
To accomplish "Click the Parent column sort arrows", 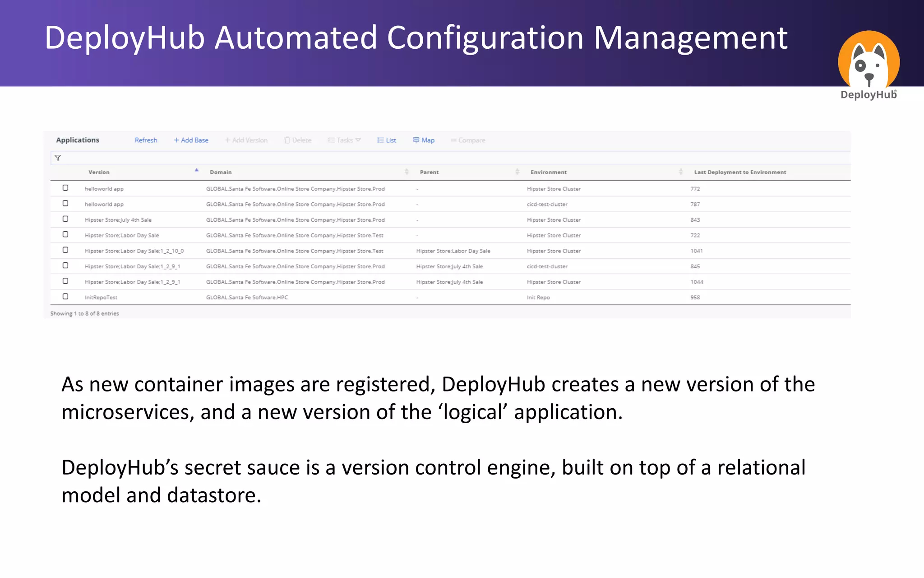I will coord(517,172).
